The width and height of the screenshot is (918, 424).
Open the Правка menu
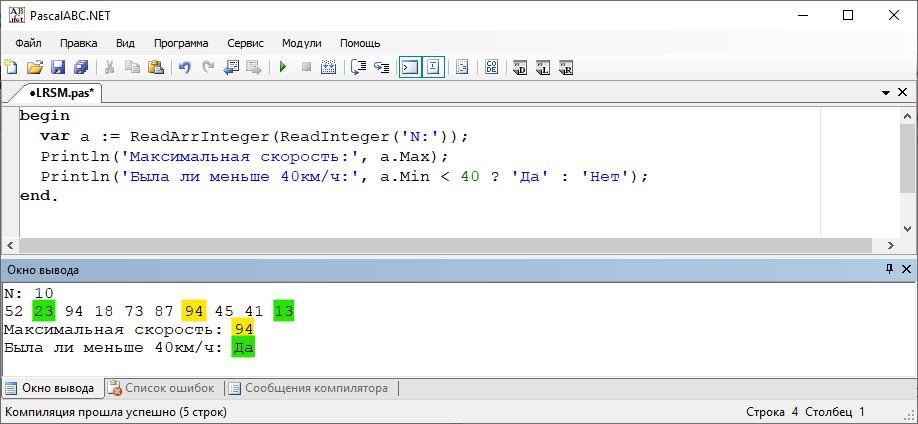click(79, 43)
